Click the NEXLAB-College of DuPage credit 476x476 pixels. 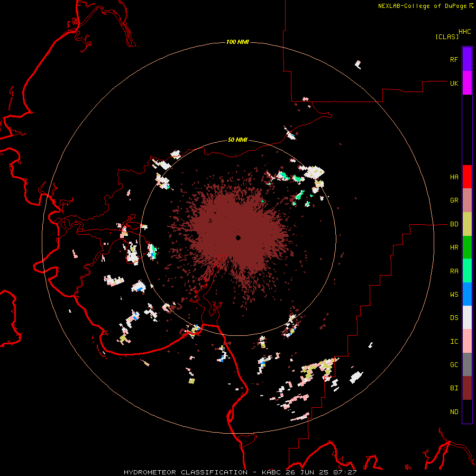click(422, 6)
